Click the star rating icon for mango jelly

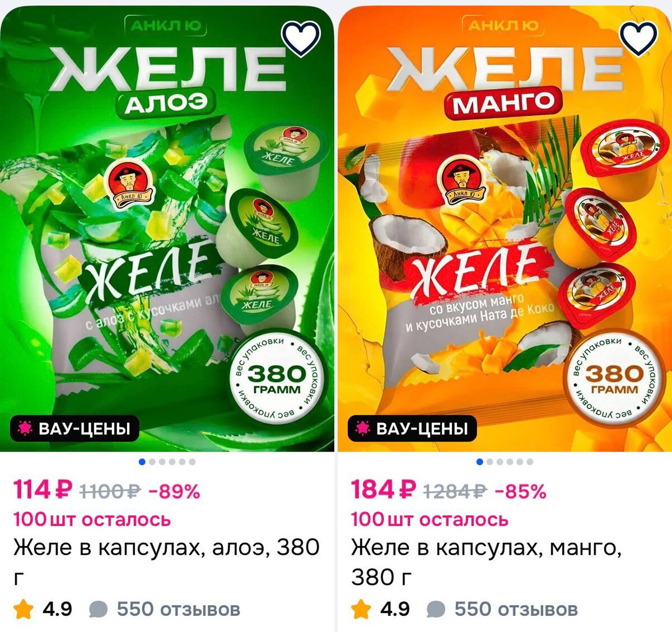click(361, 609)
